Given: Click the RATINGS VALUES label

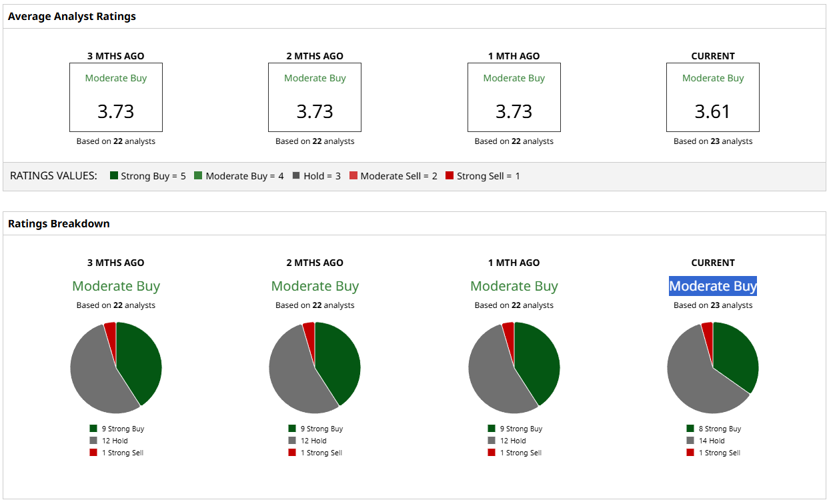Looking at the screenshot, I should pyautogui.click(x=53, y=176).
